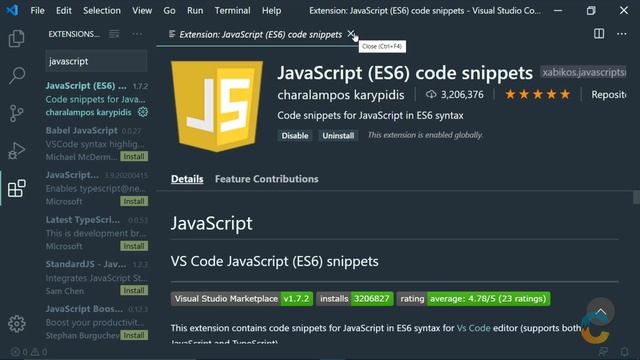The width and height of the screenshot is (640, 360).
Task: Click the installs 3206827 badge
Action: click(x=355, y=299)
